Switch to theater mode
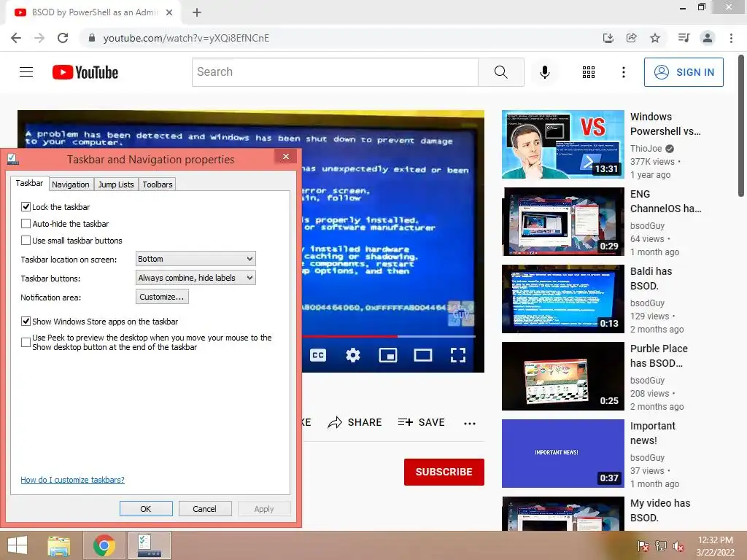This screenshot has height=560, width=747. (423, 355)
